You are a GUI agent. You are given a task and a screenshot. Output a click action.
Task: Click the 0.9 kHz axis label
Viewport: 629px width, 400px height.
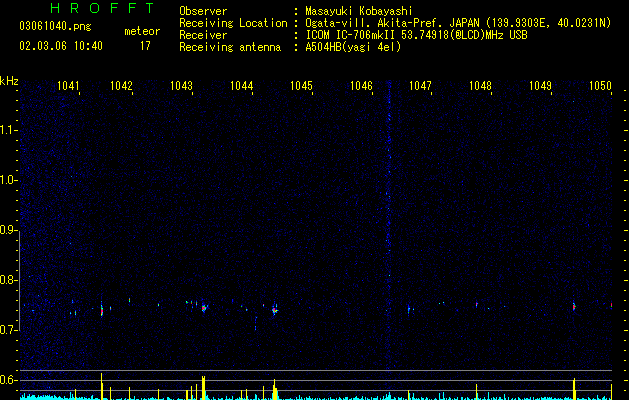[x=8, y=230]
